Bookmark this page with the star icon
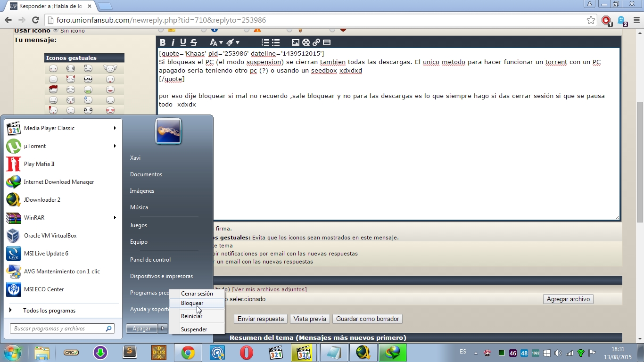644x362 pixels. (591, 20)
